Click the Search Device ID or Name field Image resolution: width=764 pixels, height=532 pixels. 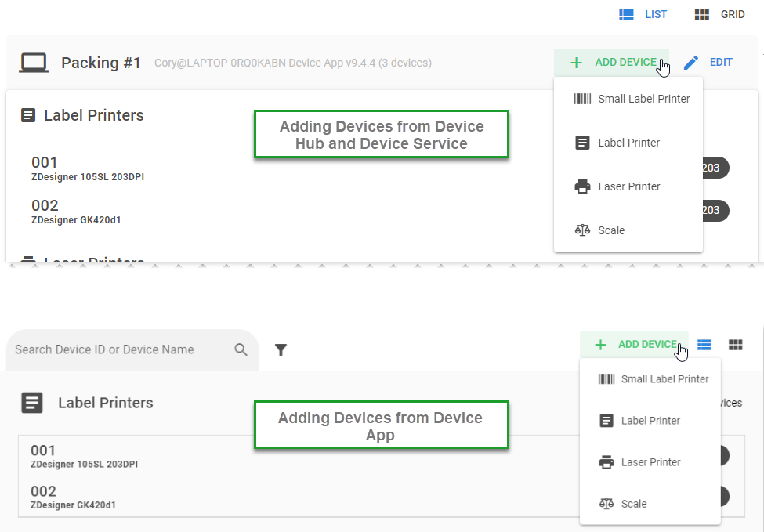[x=118, y=349]
